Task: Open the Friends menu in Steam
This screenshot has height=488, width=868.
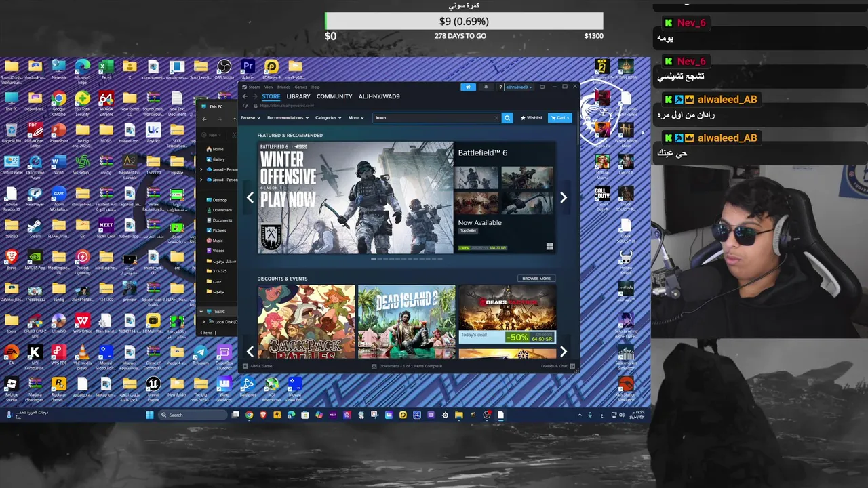Action: (x=283, y=87)
